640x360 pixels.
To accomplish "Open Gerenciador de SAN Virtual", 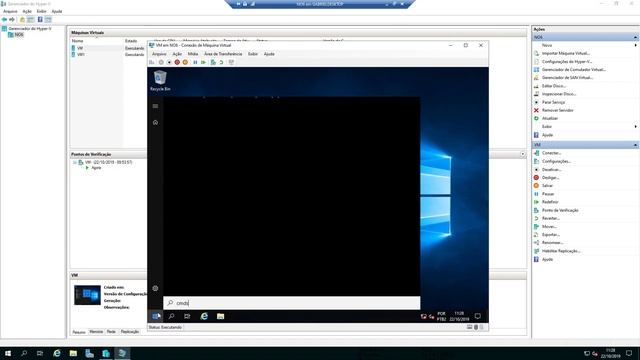I will [567, 78].
